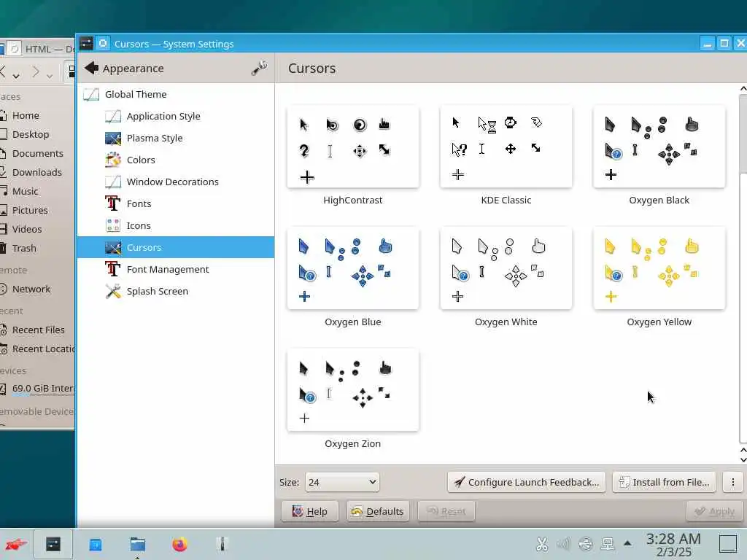Image resolution: width=747 pixels, height=560 pixels.
Task: Click the back arrow beside Appearance
Action: [x=91, y=68]
